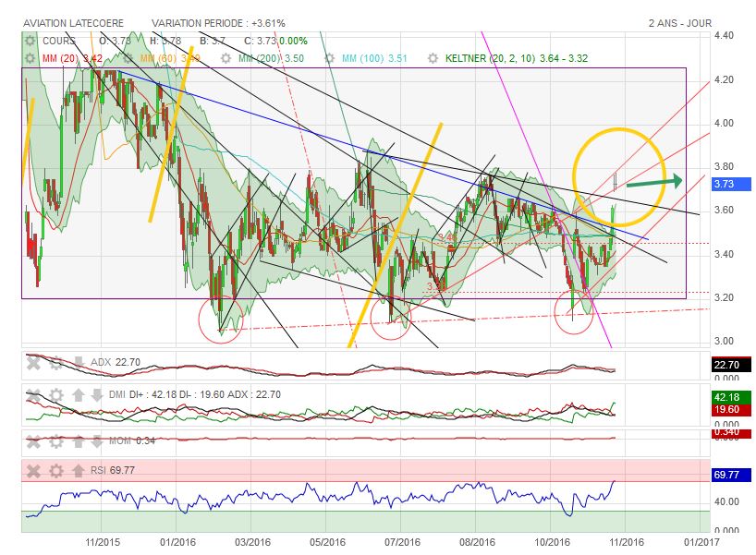Open the ADX panel settings gear
The height and width of the screenshot is (555, 756).
coord(56,362)
